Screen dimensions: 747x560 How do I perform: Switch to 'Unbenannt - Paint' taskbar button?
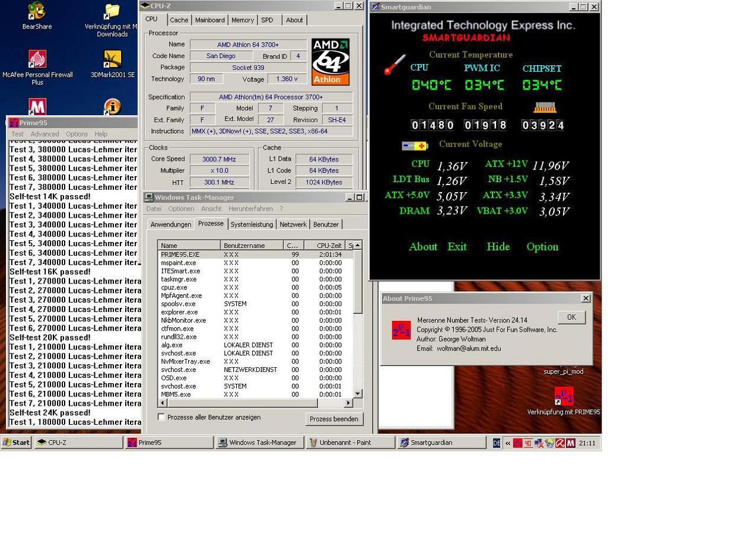pyautogui.click(x=350, y=443)
